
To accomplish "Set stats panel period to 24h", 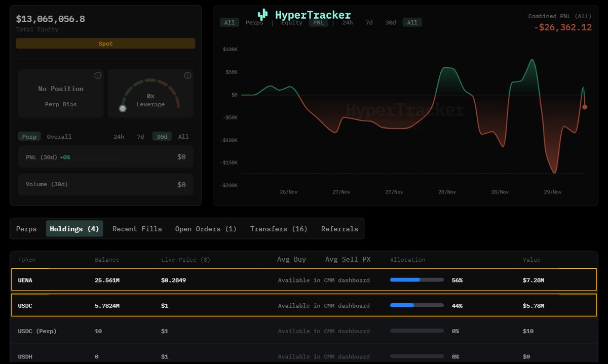I will 119,137.
